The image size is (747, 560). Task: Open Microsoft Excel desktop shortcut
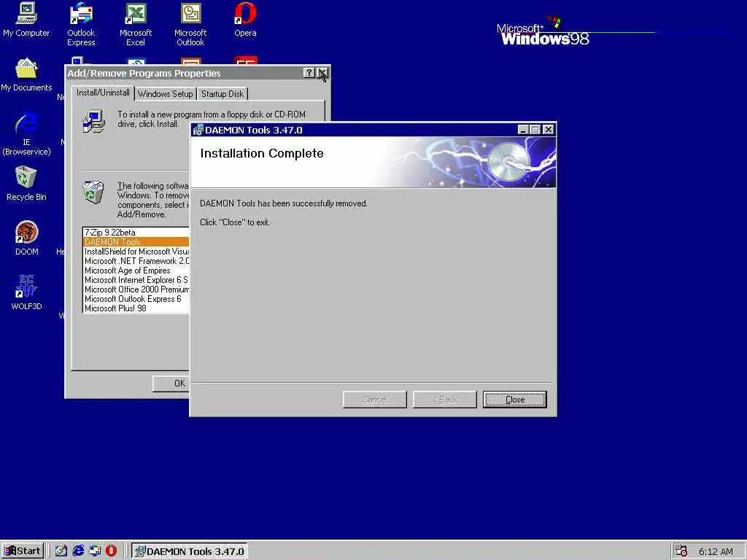[135, 24]
